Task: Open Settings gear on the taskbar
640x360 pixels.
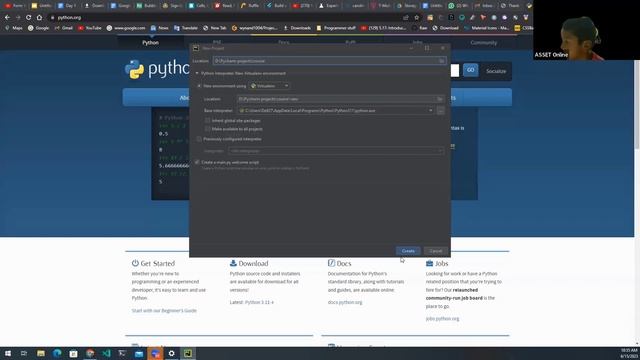Action: [x=171, y=353]
